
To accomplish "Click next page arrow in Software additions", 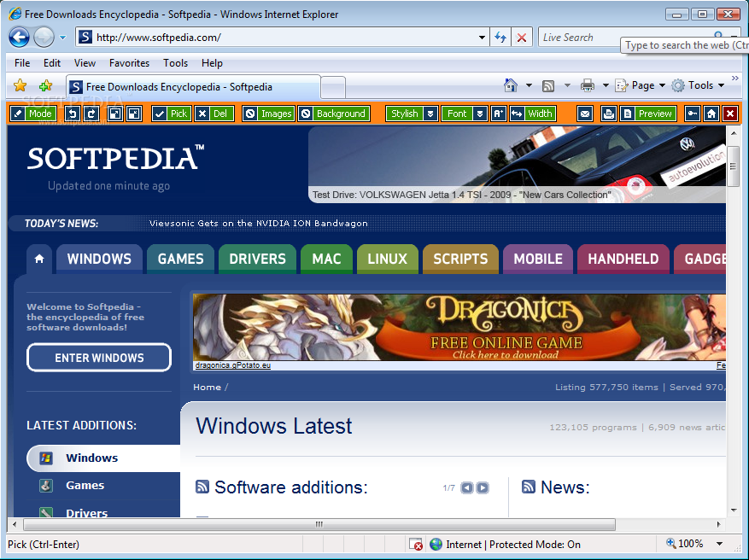I will [483, 487].
